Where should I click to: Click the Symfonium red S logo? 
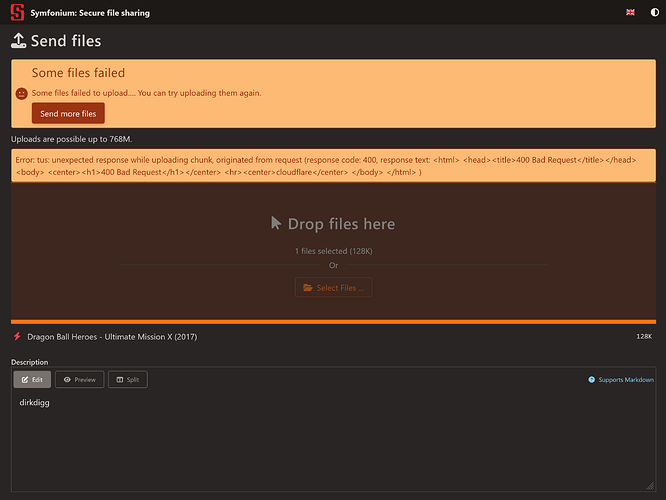17,12
